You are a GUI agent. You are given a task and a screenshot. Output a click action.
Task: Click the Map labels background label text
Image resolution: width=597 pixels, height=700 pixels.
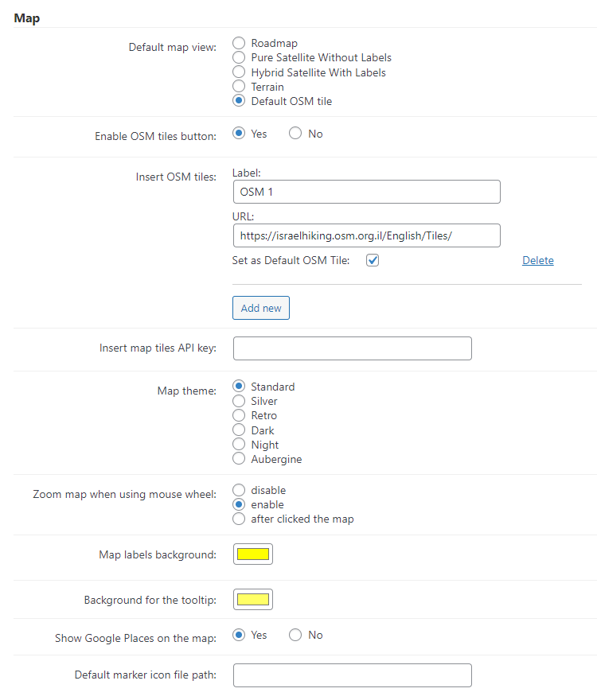[x=158, y=555]
